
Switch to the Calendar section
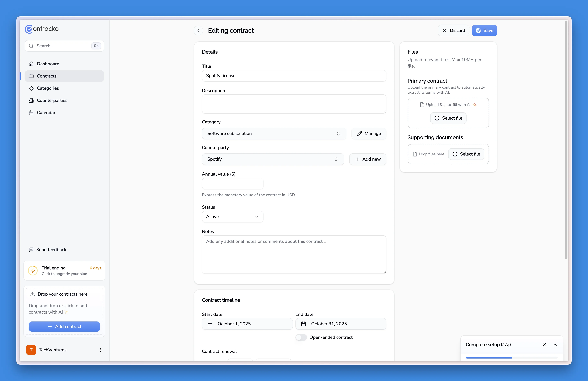point(46,113)
